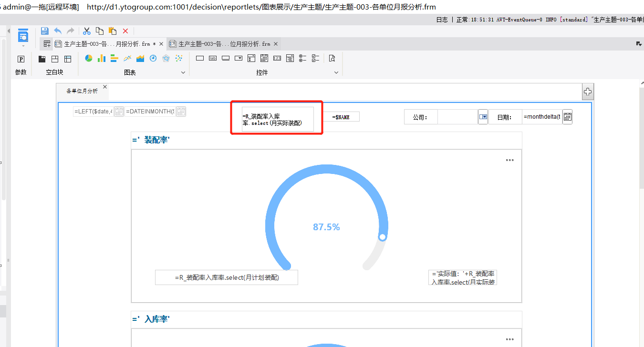Select the '实际值:' formula label
The width and height of the screenshot is (644, 347).
[463, 277]
